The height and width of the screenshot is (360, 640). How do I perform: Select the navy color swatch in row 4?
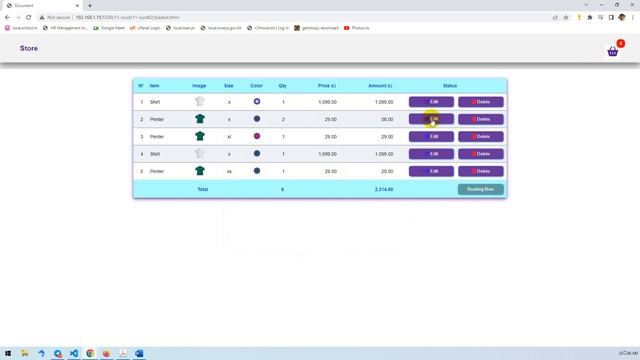tap(257, 153)
